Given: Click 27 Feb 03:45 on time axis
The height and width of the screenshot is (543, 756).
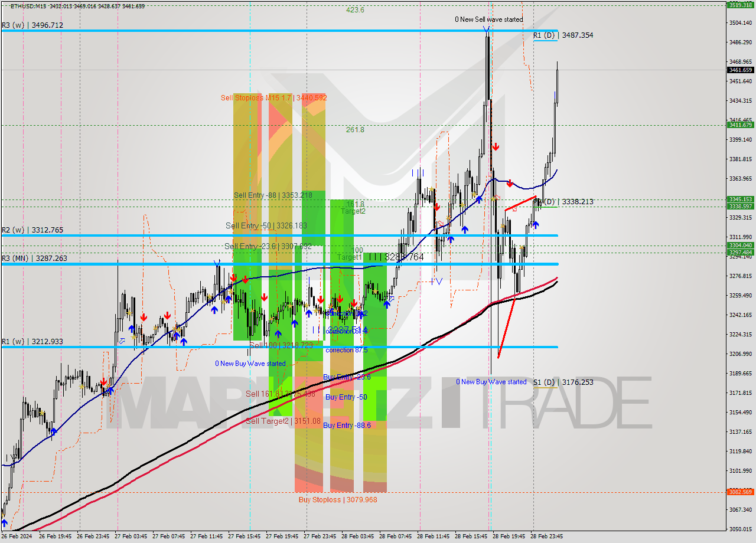Looking at the screenshot, I should [x=132, y=537].
